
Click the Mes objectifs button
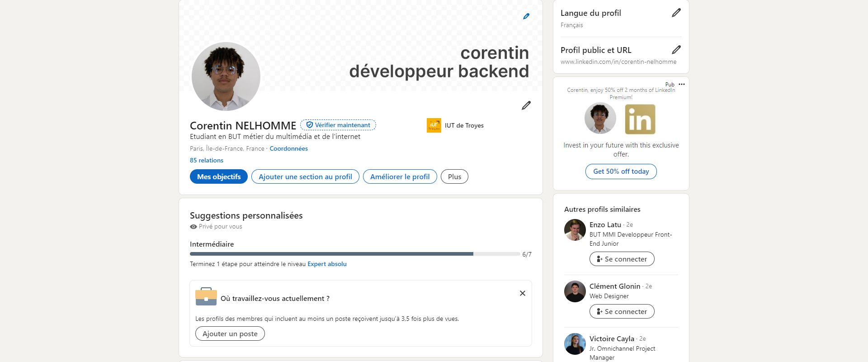coord(219,176)
